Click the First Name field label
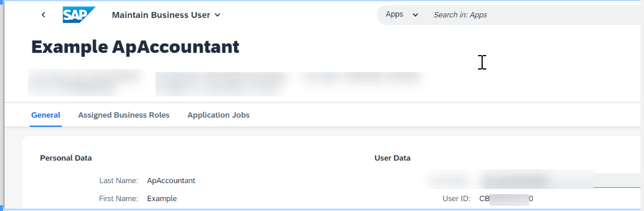This screenshot has width=644, height=211. 118,199
